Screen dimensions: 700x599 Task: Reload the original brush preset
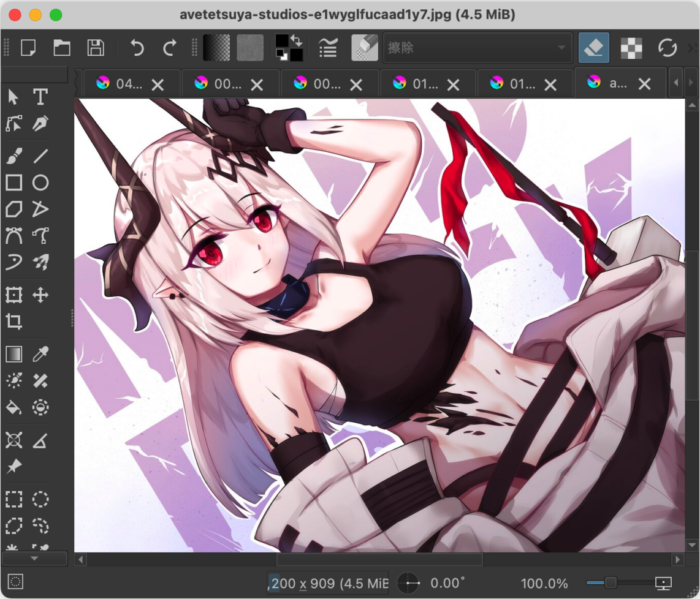668,48
